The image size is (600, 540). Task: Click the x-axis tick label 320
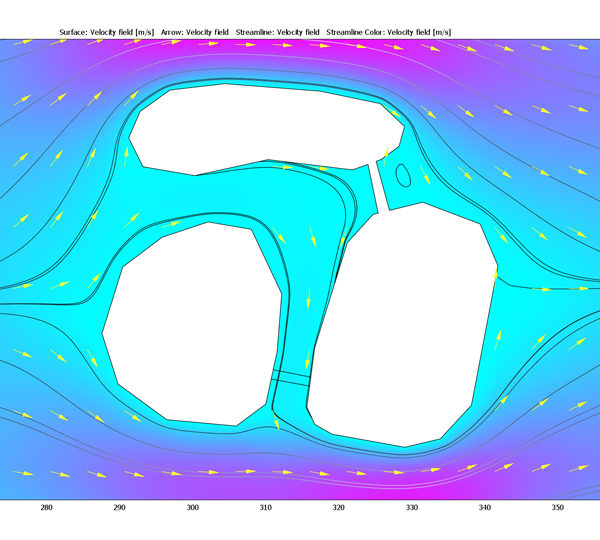tap(338, 507)
